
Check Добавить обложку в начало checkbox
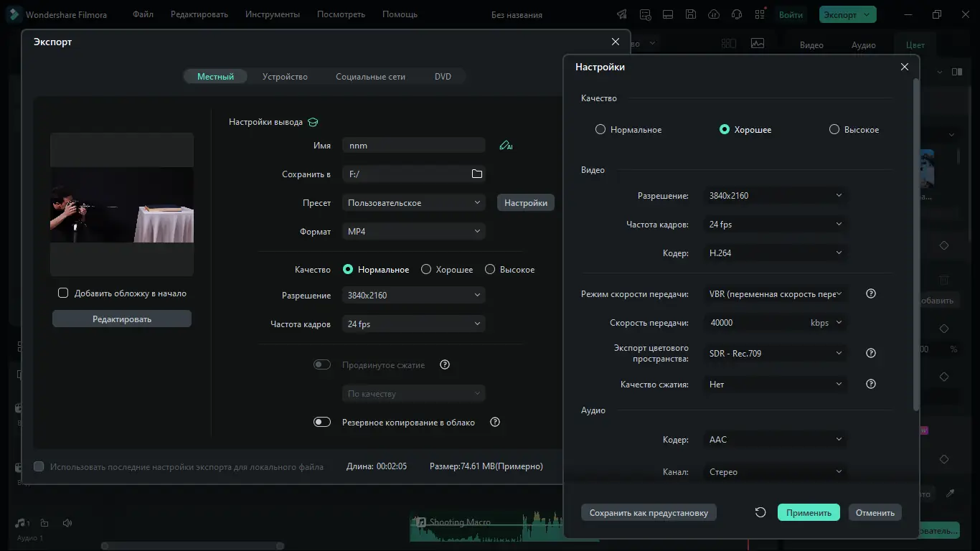[x=63, y=293]
